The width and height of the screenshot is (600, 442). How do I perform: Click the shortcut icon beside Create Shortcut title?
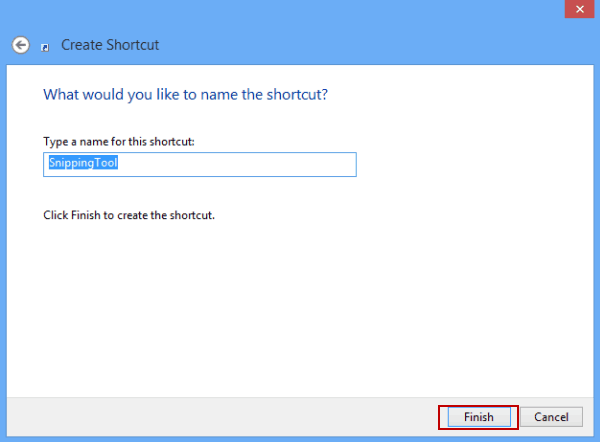coord(45,47)
